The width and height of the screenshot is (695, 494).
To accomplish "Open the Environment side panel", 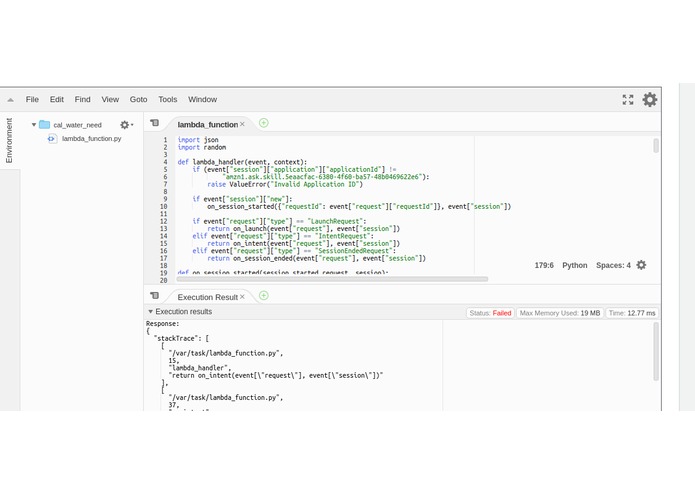I will [x=9, y=140].
